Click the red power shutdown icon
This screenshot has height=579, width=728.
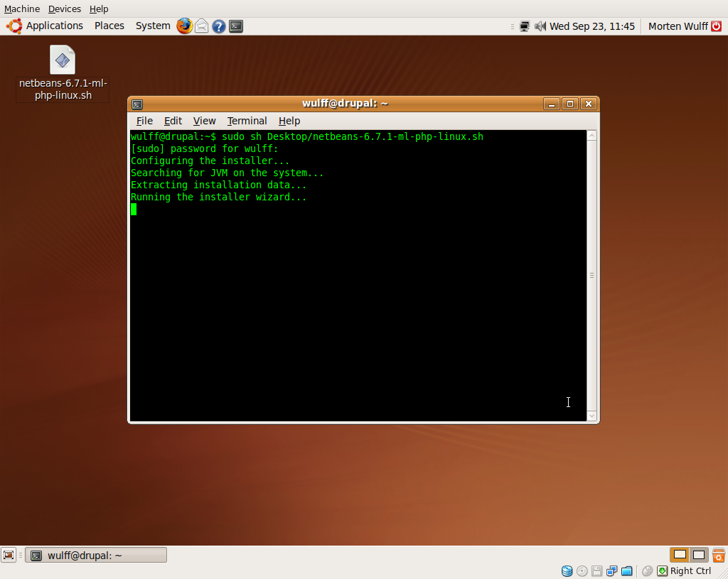click(x=717, y=26)
